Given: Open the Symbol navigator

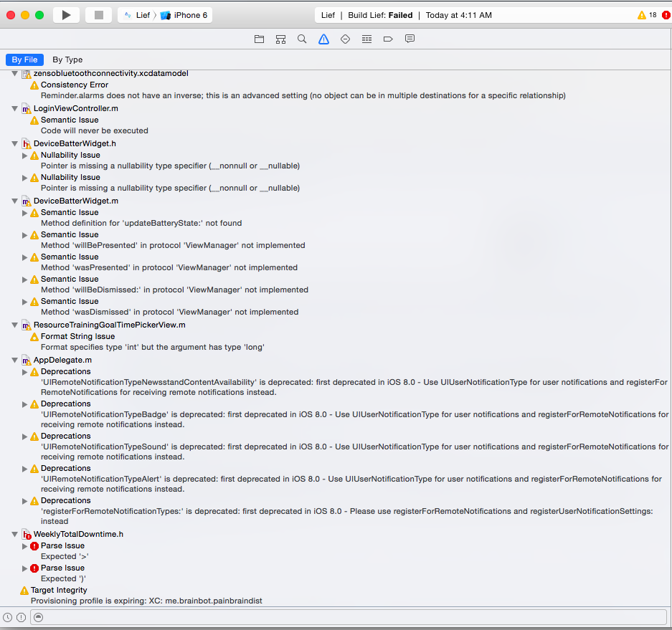Looking at the screenshot, I should click(x=280, y=39).
